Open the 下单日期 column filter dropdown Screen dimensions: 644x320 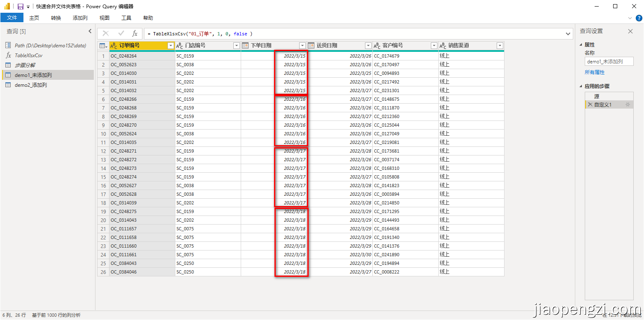(302, 46)
